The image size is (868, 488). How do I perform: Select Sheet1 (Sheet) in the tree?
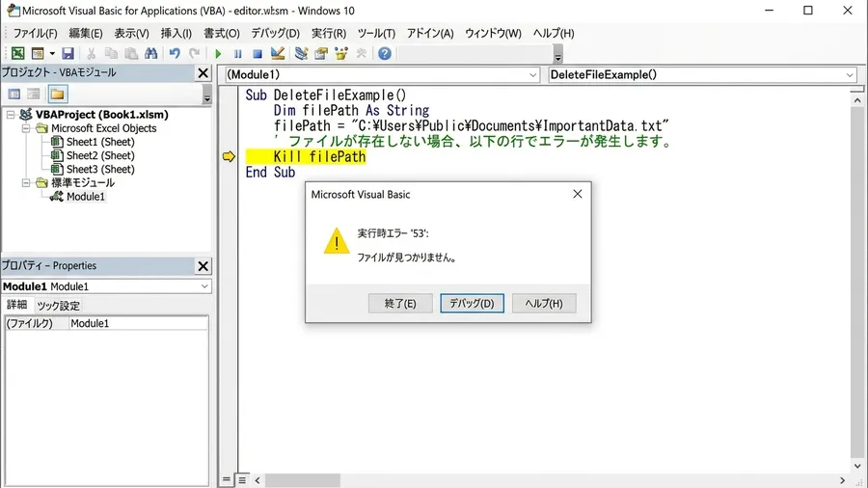point(100,142)
